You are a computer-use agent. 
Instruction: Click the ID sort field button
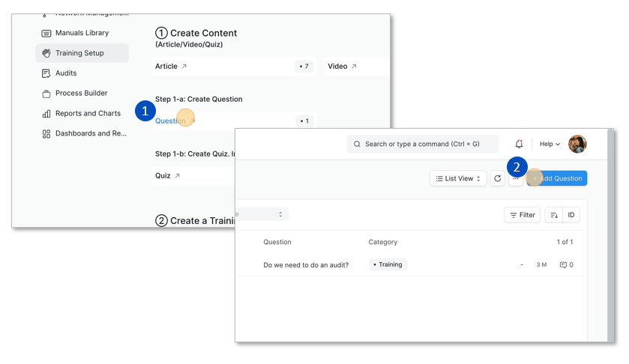pyautogui.click(x=571, y=215)
